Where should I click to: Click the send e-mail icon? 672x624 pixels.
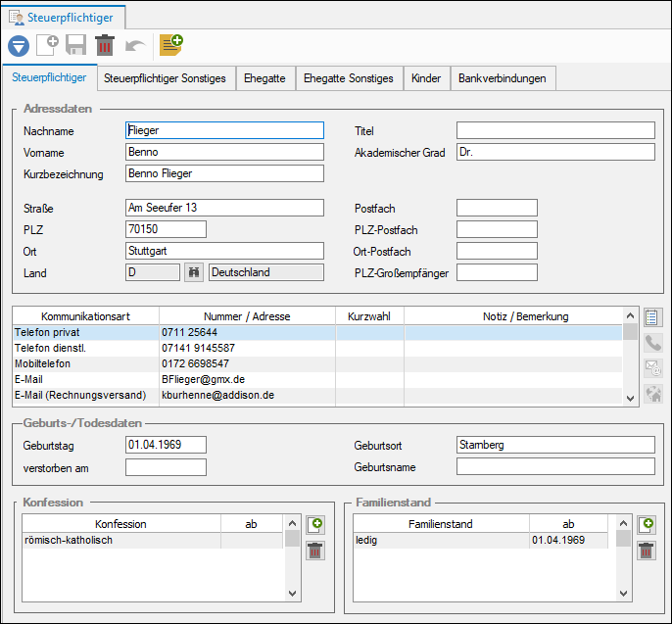tap(652, 368)
